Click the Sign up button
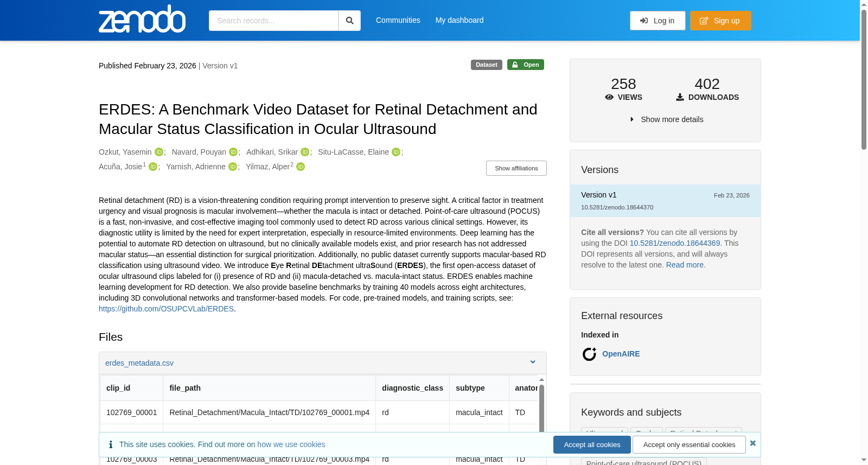Viewport: 868px width, 465px height. point(720,21)
